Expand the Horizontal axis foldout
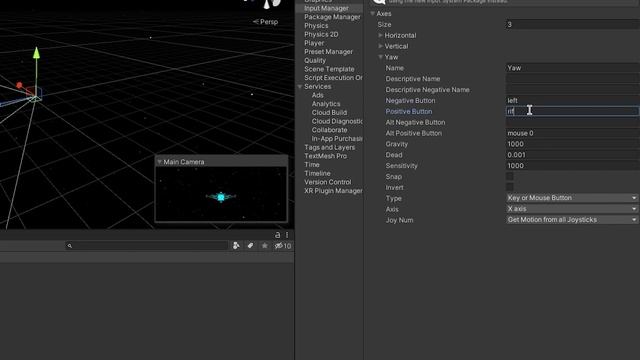The height and width of the screenshot is (360, 640). click(380, 36)
